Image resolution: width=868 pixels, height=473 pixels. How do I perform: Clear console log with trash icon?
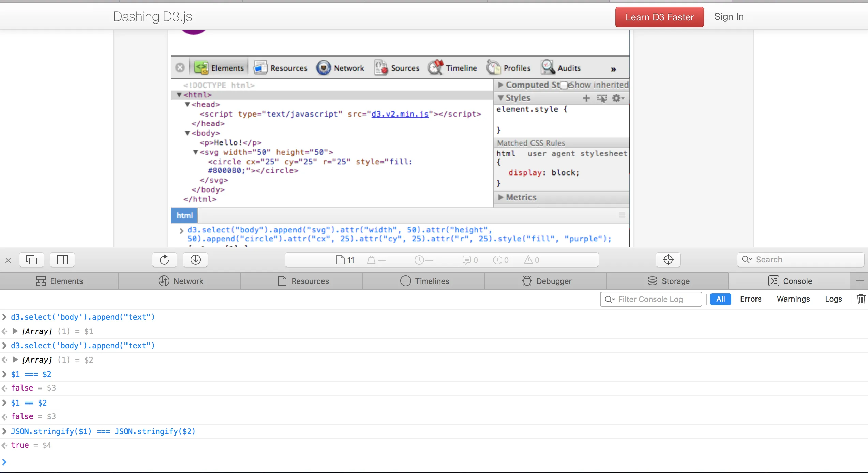861,299
